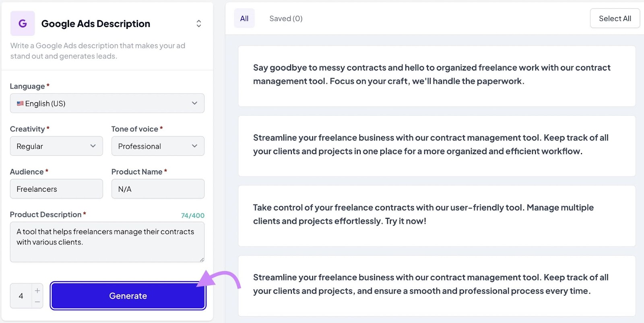Click the plus icon to increase output count
Screen dimensions: 644x323
pos(37,290)
